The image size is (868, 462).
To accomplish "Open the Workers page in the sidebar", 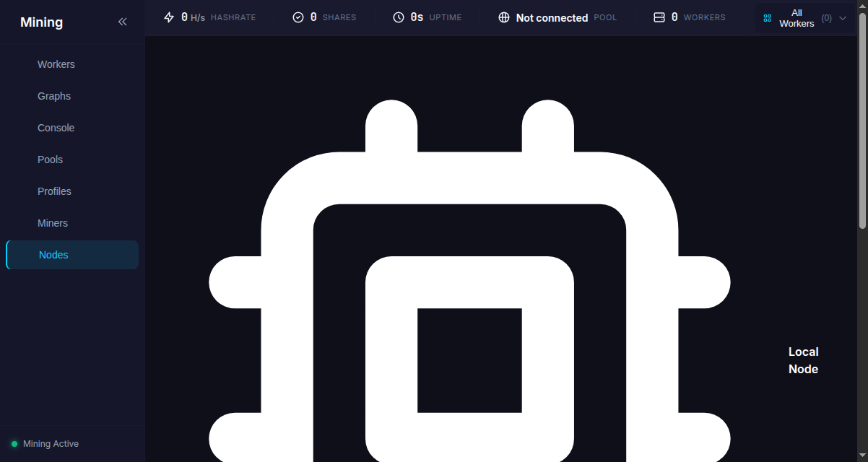I will [56, 64].
